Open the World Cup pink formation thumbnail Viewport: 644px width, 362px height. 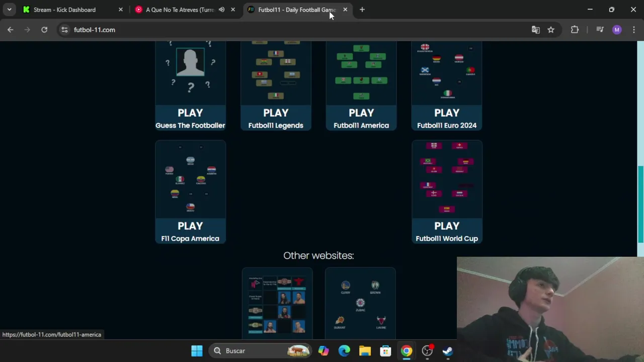[447, 179]
